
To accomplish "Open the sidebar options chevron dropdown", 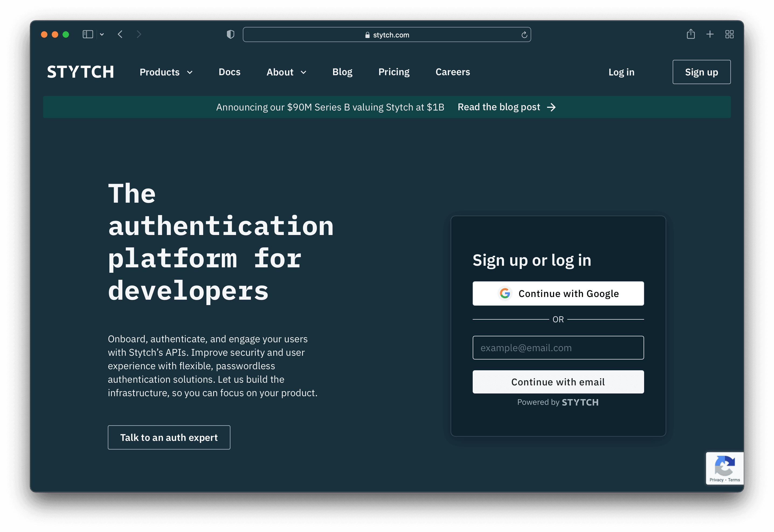I will coord(102,34).
